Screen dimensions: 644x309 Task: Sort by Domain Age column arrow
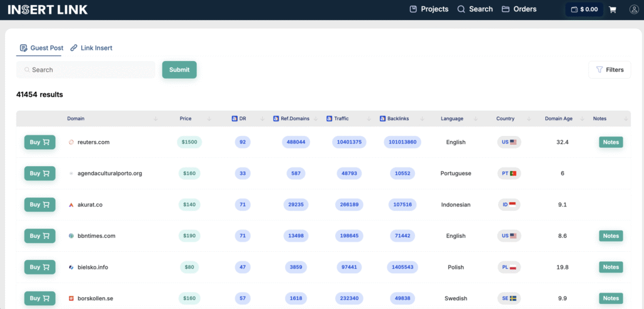(x=582, y=119)
